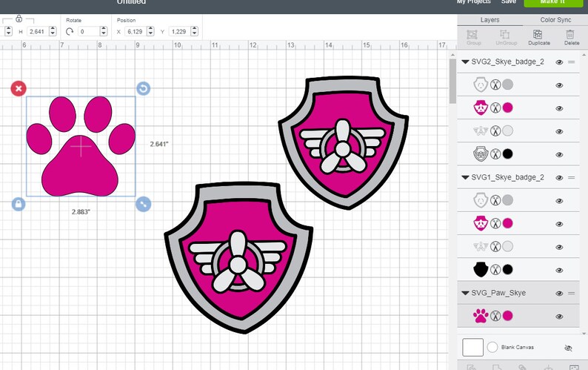
Task: Switch to the Color Sync tab
Action: [555, 20]
